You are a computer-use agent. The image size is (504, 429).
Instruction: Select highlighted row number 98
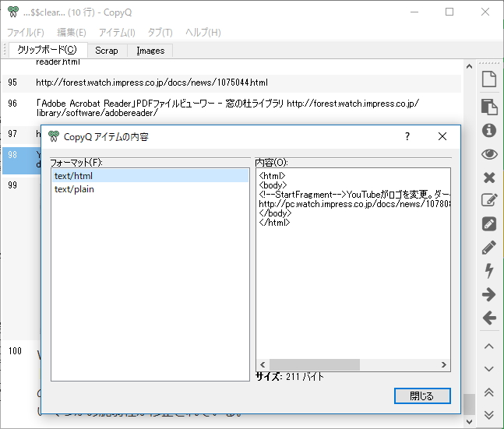12,155
